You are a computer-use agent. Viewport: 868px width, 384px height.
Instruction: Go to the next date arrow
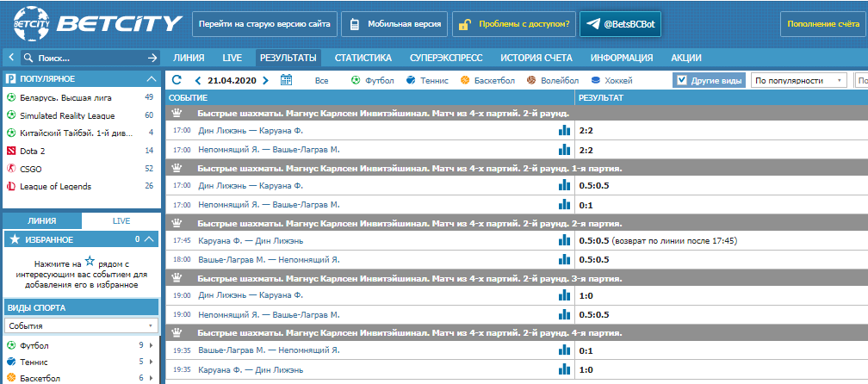266,80
